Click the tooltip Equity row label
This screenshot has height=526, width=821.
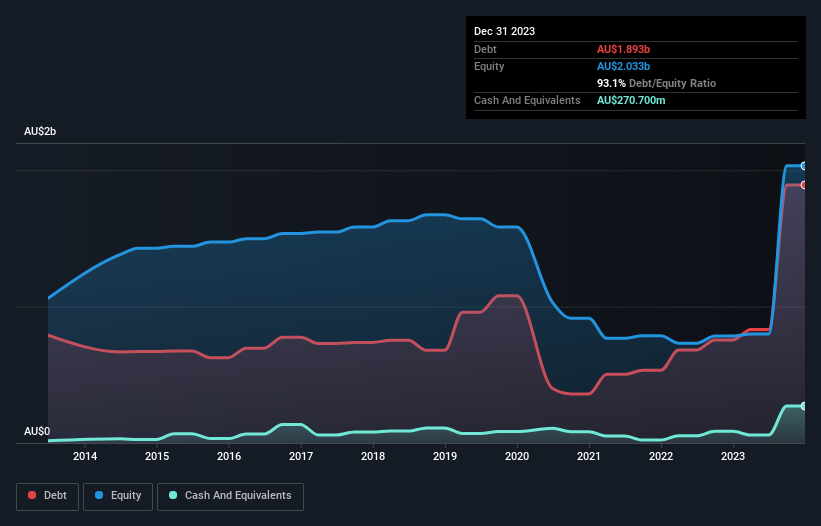(489, 66)
